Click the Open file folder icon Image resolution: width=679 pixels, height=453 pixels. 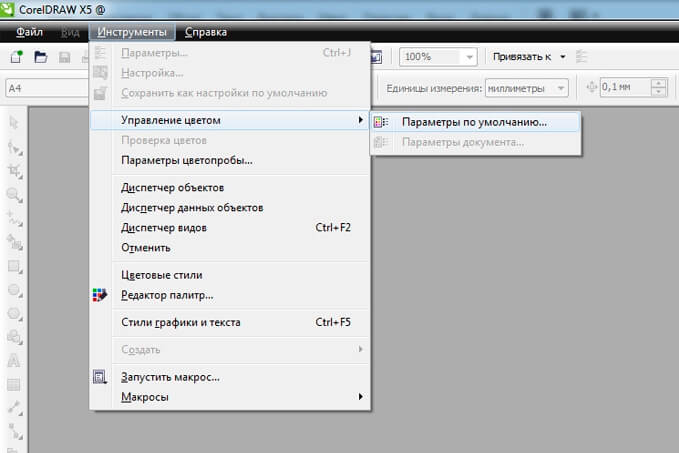tap(41, 57)
